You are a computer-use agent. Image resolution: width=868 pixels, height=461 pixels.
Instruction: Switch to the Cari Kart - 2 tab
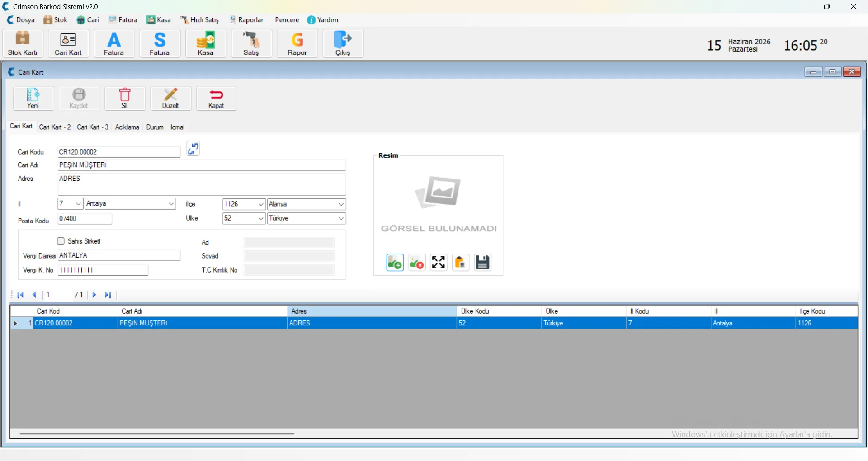55,127
